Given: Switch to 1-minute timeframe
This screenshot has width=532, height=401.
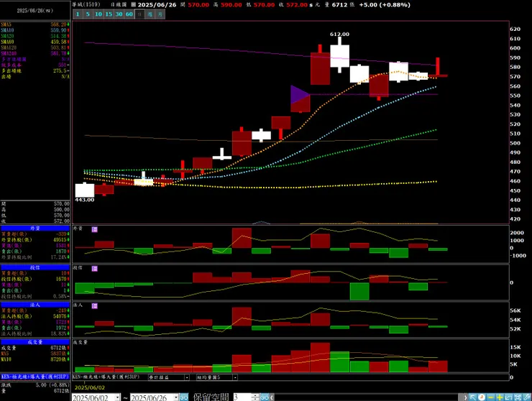Looking at the screenshot, I should pos(78,14).
